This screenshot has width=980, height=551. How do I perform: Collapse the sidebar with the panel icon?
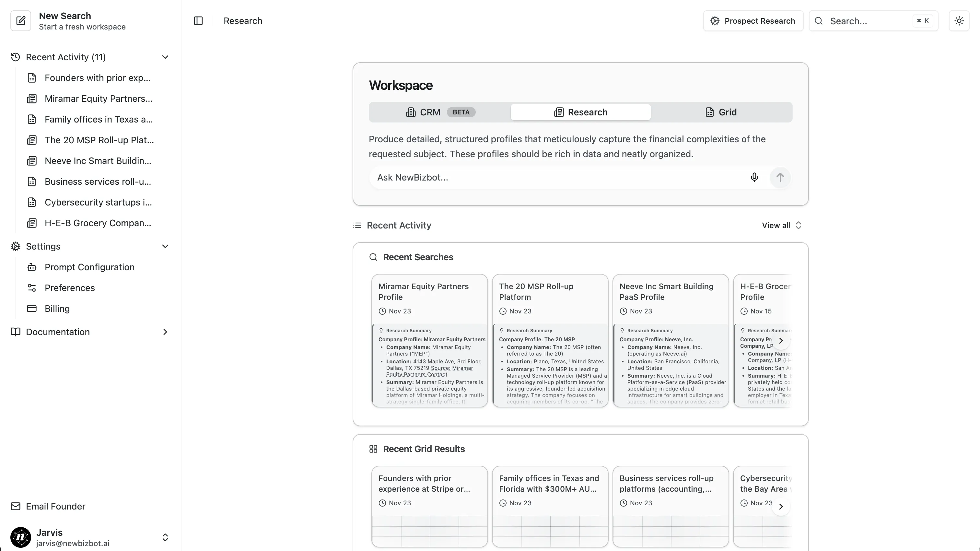point(198,20)
